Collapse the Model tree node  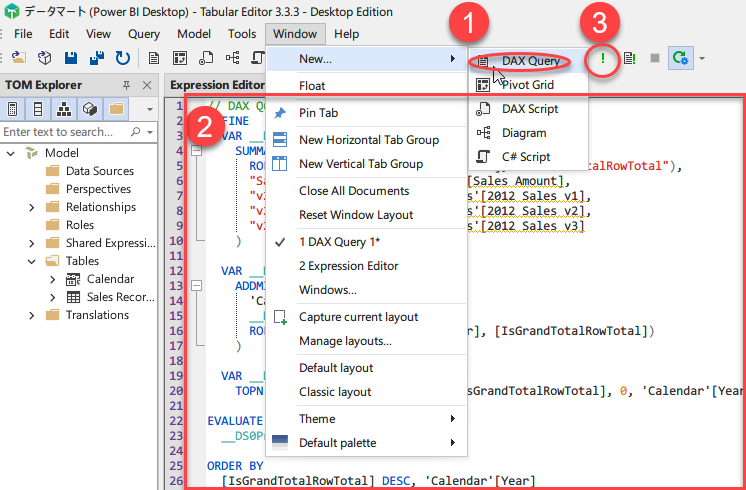tap(11, 153)
